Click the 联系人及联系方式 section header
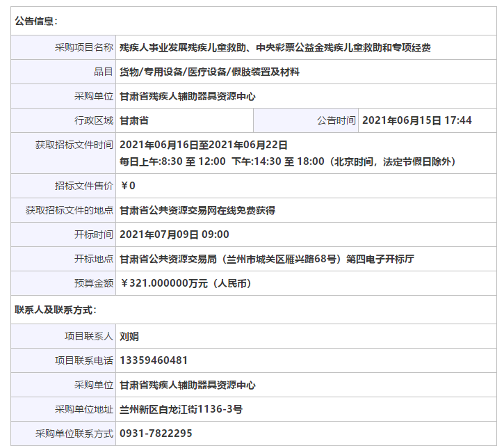The image size is (504, 446). [56, 310]
